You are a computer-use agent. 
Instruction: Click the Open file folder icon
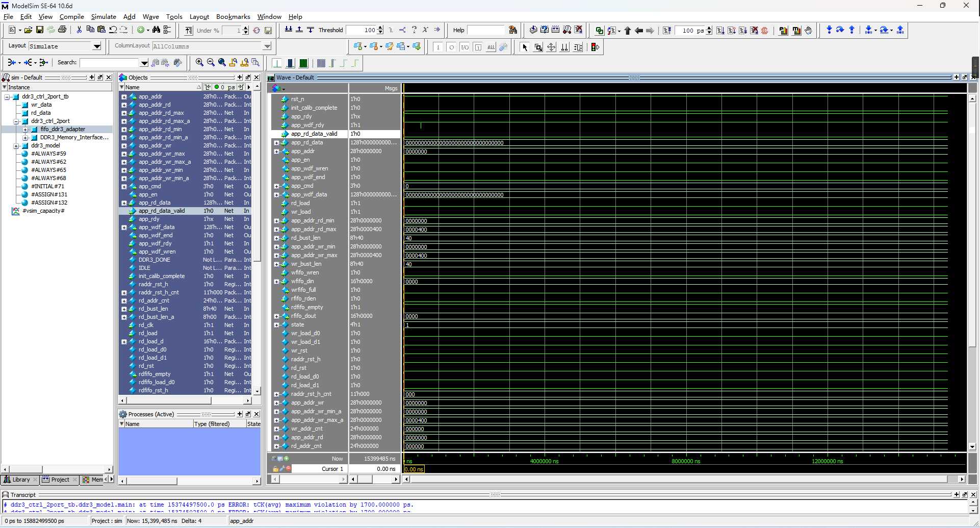pos(28,30)
